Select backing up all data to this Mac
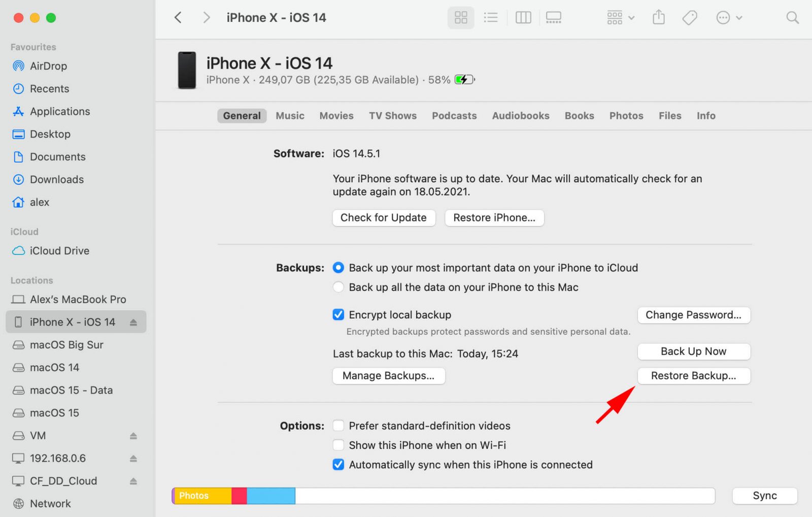The width and height of the screenshot is (812, 517). 338,287
